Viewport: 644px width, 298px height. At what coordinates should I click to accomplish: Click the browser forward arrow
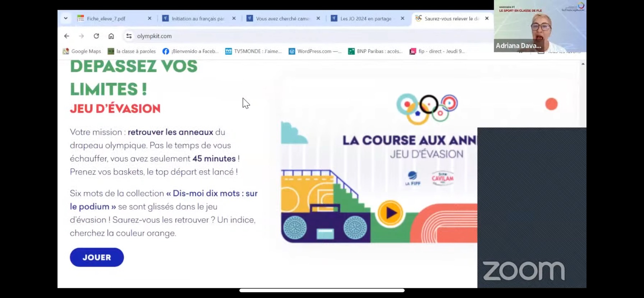[x=82, y=36]
